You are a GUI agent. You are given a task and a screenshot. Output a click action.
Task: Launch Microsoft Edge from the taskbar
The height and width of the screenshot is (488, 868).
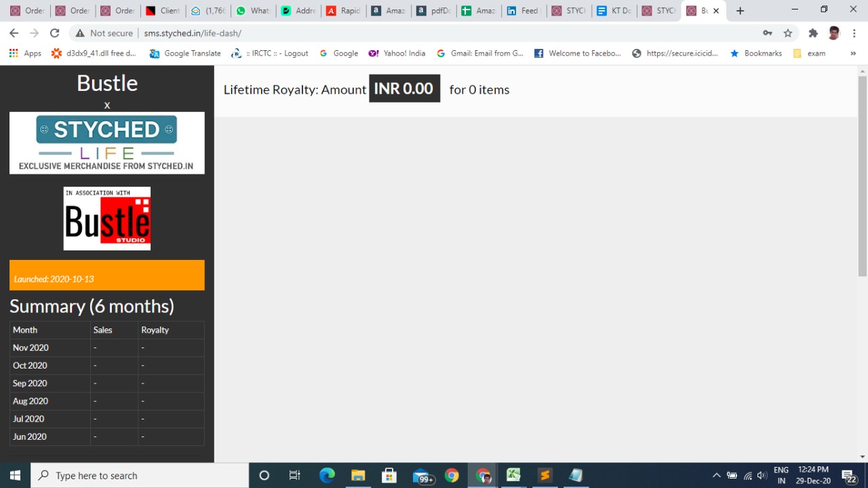click(x=327, y=475)
